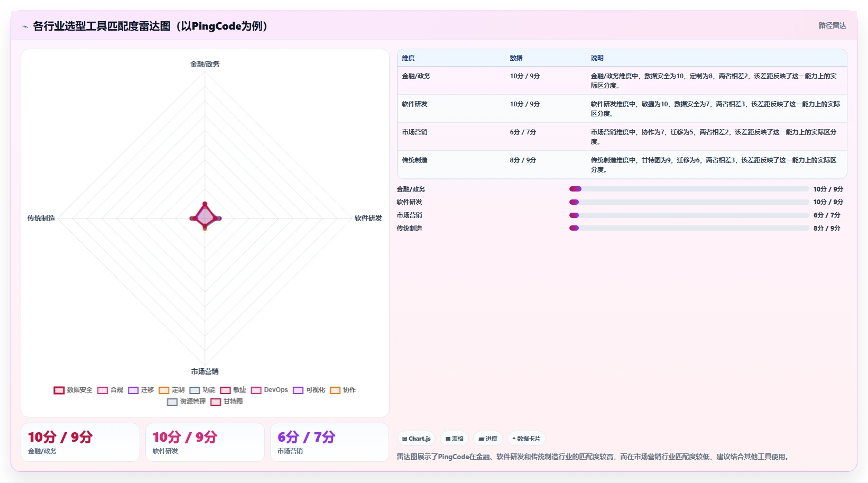Click the chart title 各行业选型工具匹配度雷达图
Viewport: 868px width, 483px height.
(x=150, y=26)
